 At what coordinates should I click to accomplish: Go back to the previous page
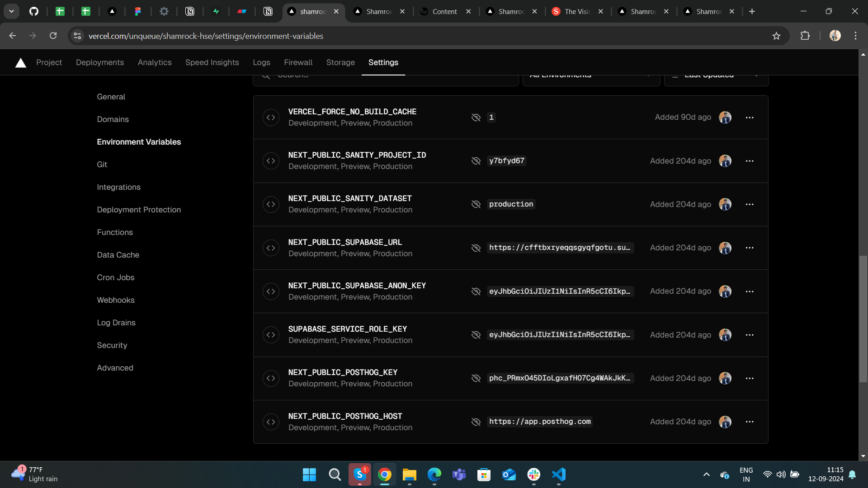tap(13, 36)
